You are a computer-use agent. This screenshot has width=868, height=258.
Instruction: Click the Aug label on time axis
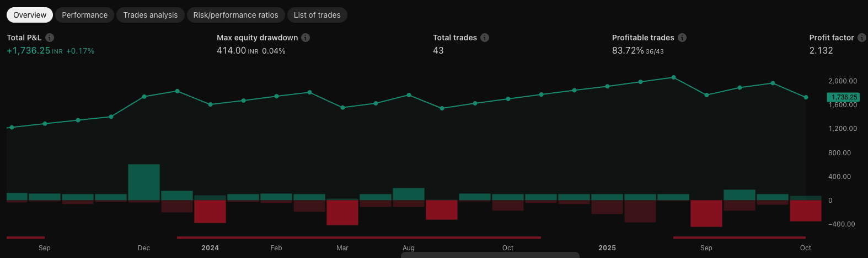[409, 248]
